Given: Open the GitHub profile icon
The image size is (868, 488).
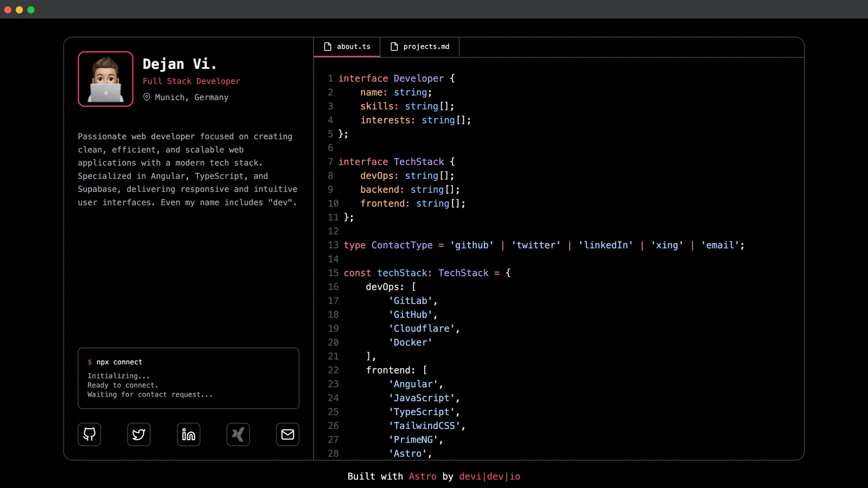Looking at the screenshot, I should [x=89, y=434].
